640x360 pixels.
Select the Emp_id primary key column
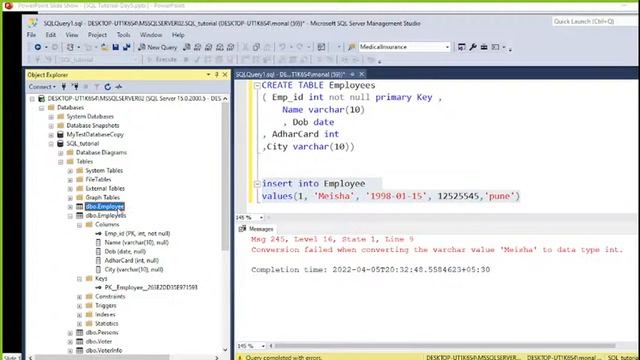tap(137, 233)
